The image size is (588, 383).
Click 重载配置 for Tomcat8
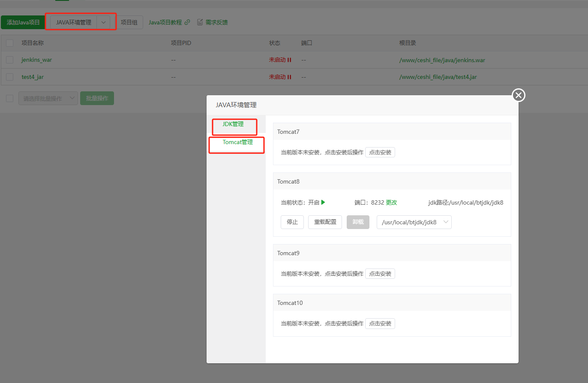click(x=325, y=222)
